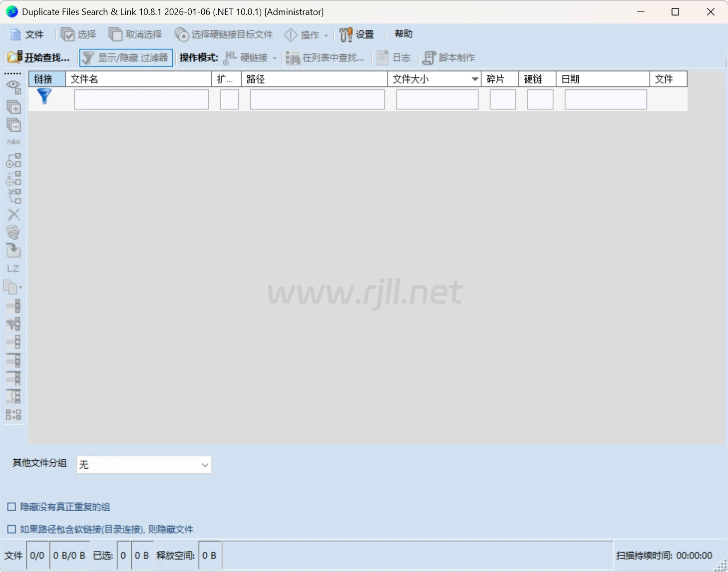Screen dimensions: 728x572
Task: Open the 硬链接 operation mode dropdown
Action: pyautogui.click(x=251, y=58)
